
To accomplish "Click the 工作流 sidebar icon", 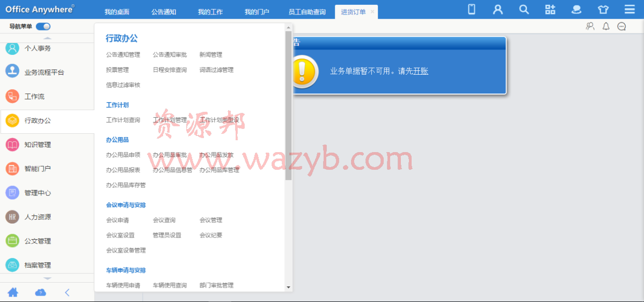I will tap(12, 96).
